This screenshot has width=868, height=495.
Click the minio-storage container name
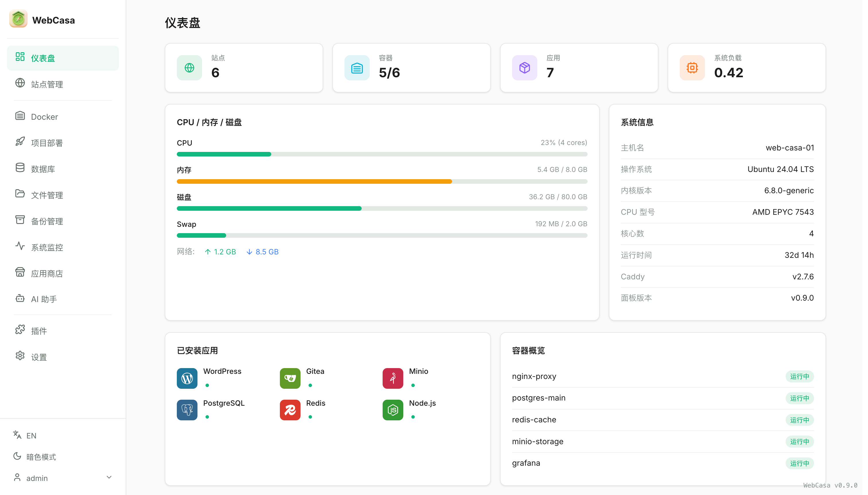click(537, 441)
